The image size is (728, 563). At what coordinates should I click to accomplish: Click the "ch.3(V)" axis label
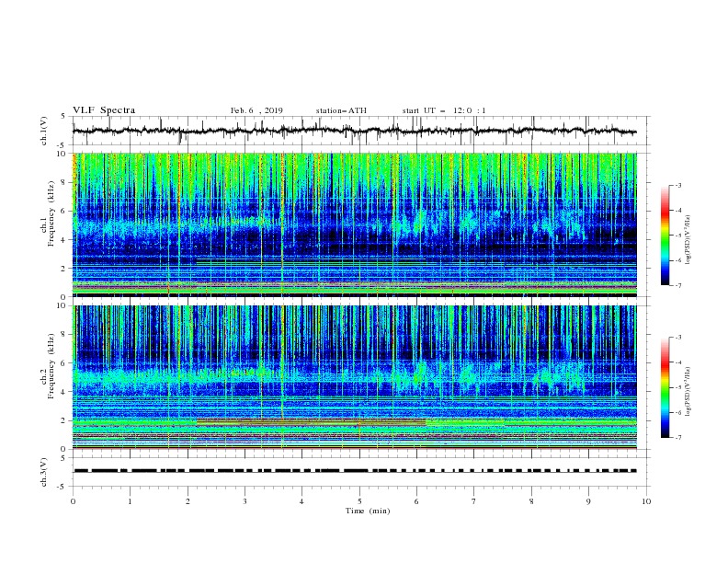click(44, 472)
